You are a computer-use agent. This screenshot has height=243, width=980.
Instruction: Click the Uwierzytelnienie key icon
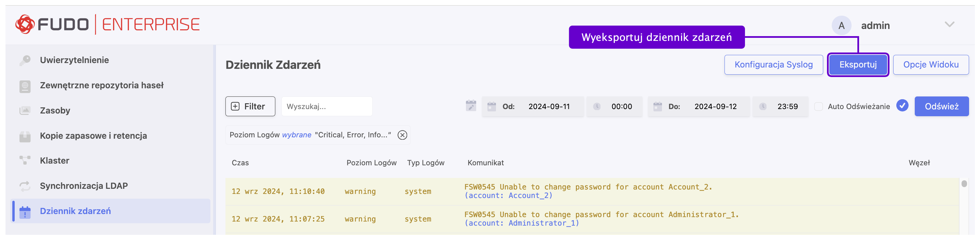pyautogui.click(x=25, y=60)
